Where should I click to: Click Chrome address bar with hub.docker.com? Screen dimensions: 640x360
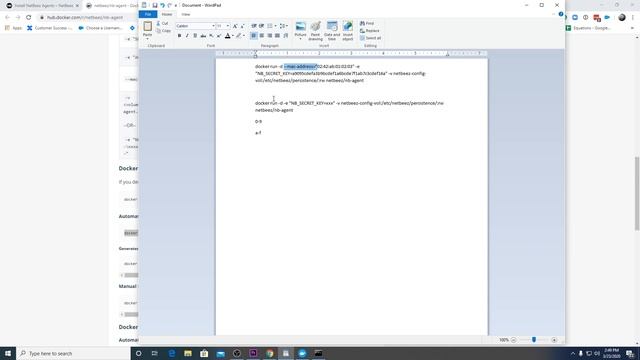pos(88,17)
